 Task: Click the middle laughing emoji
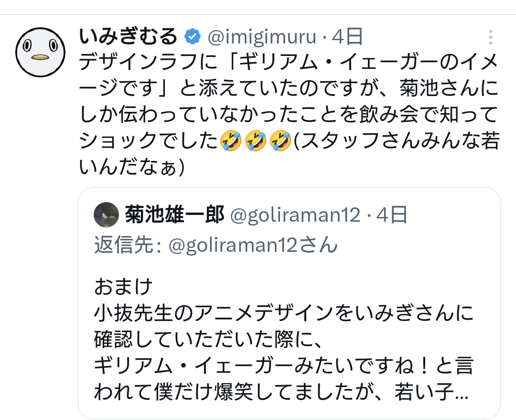[256, 140]
